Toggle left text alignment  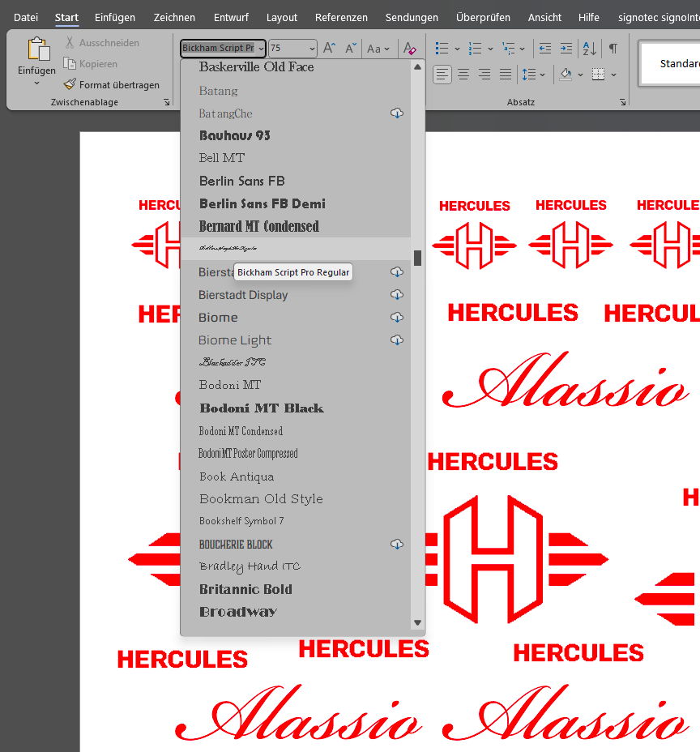click(x=442, y=75)
